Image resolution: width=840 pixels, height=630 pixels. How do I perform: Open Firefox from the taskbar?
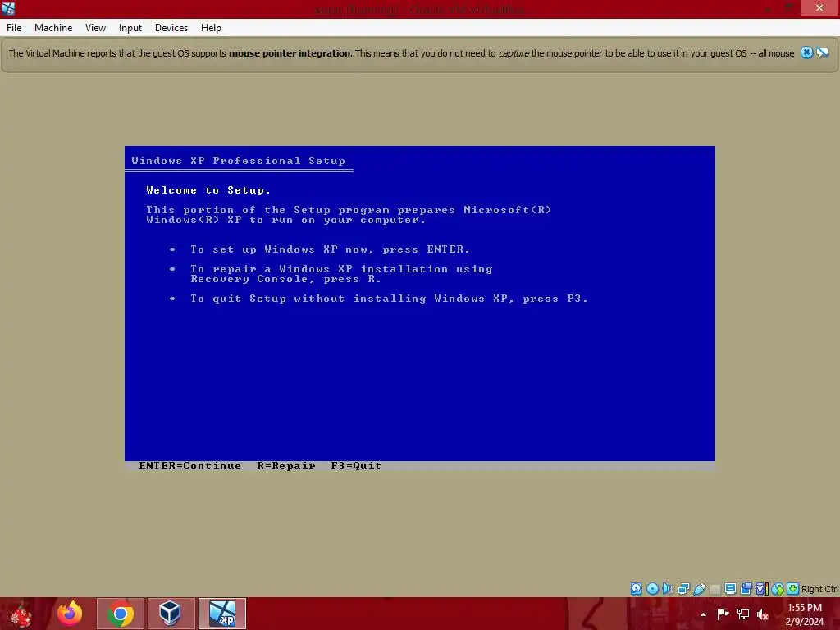tap(70, 614)
